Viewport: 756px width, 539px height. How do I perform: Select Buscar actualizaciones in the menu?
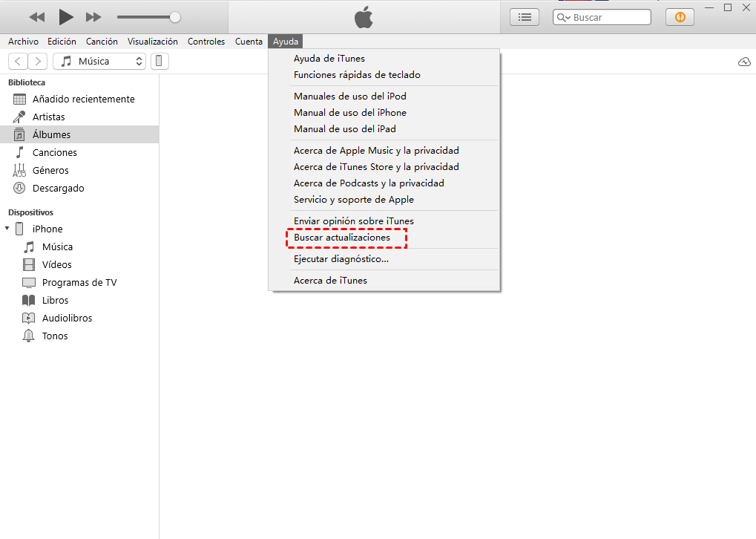click(x=341, y=238)
